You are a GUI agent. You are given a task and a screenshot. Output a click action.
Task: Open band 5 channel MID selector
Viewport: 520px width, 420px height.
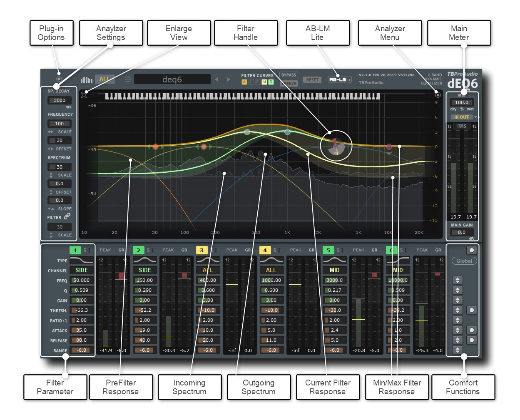coord(334,270)
